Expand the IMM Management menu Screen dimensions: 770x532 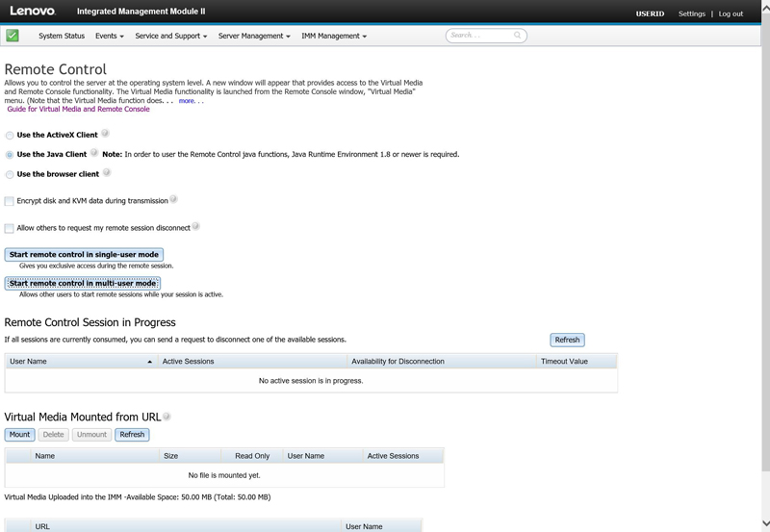point(333,37)
